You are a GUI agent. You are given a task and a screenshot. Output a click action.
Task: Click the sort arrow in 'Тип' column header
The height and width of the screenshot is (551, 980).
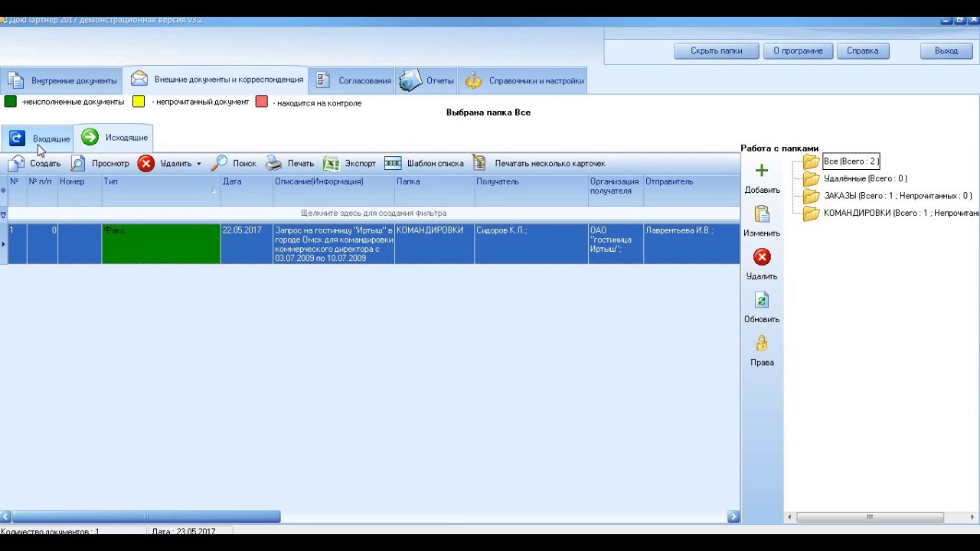(214, 191)
